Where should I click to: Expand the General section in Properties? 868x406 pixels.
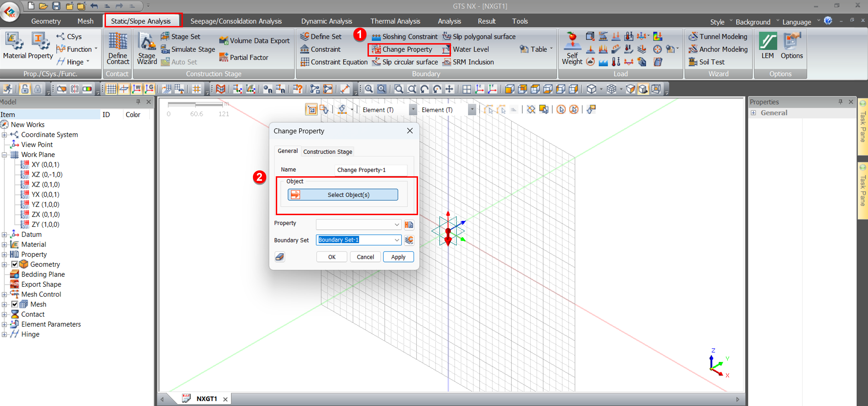753,113
